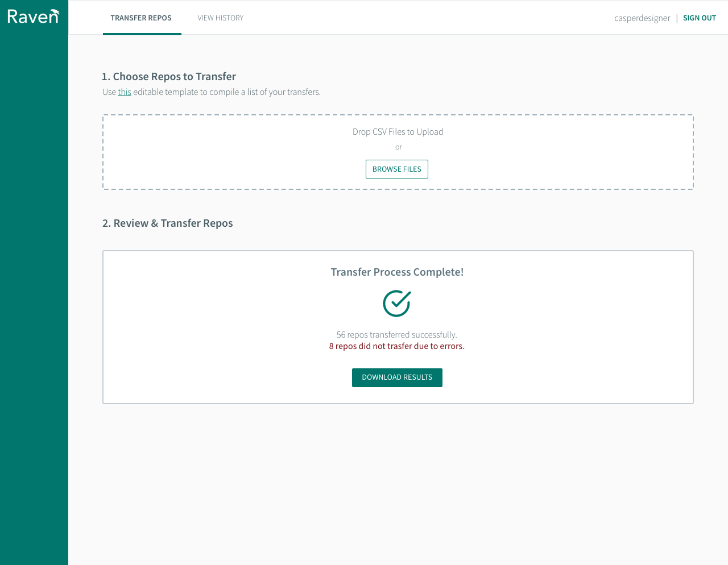This screenshot has width=728, height=565.
Task: Click the Raven logo in the sidebar
Action: 34,16
